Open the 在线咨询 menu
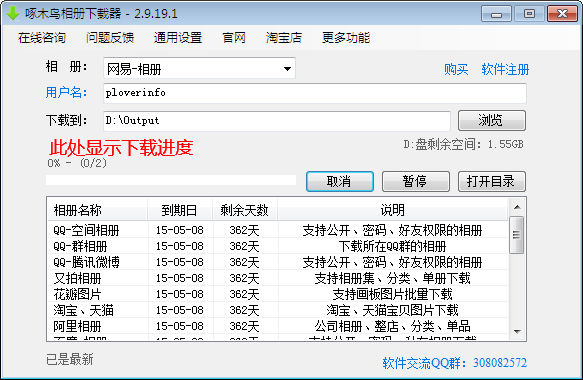 pyautogui.click(x=42, y=38)
